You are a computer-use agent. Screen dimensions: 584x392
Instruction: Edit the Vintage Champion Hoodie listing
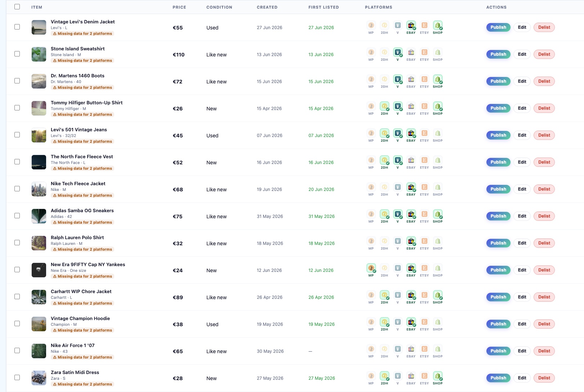[x=522, y=324]
